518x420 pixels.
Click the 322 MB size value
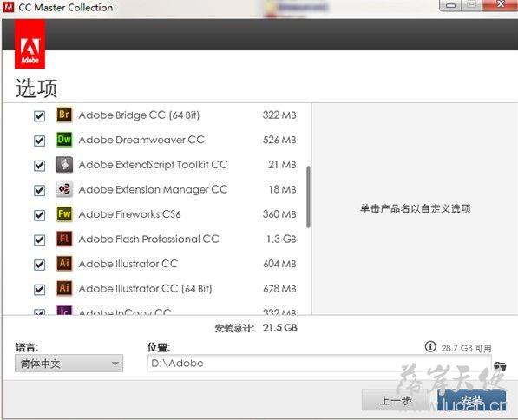(x=279, y=115)
